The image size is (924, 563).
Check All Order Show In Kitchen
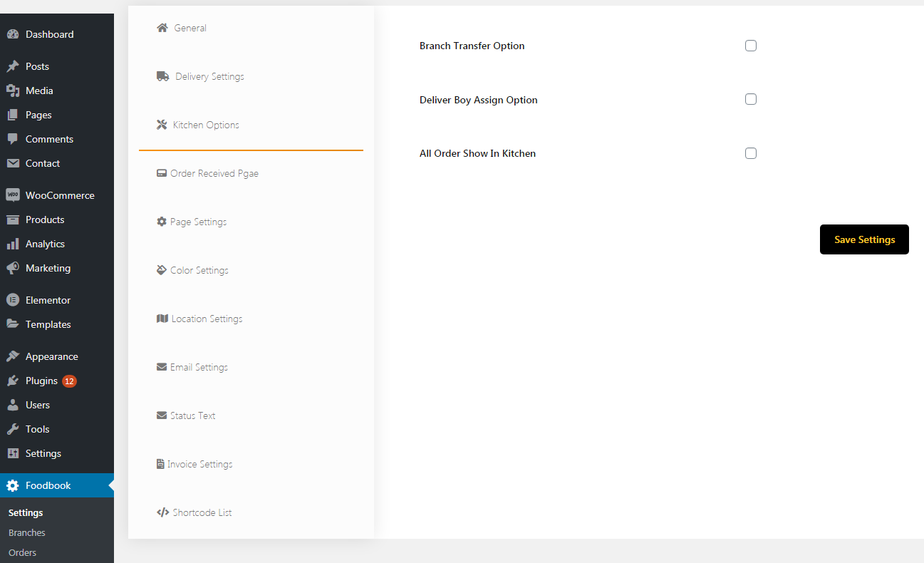(x=750, y=153)
